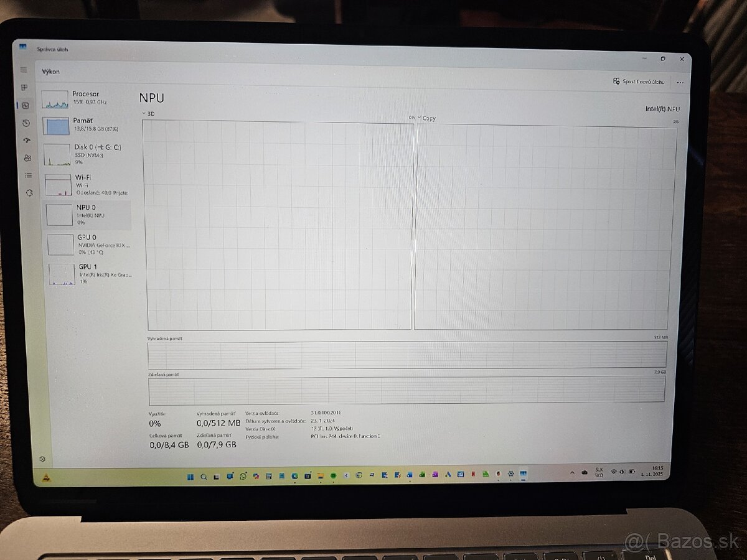
Task: Select GPU 0 in the performance list
Action: pos(87,244)
